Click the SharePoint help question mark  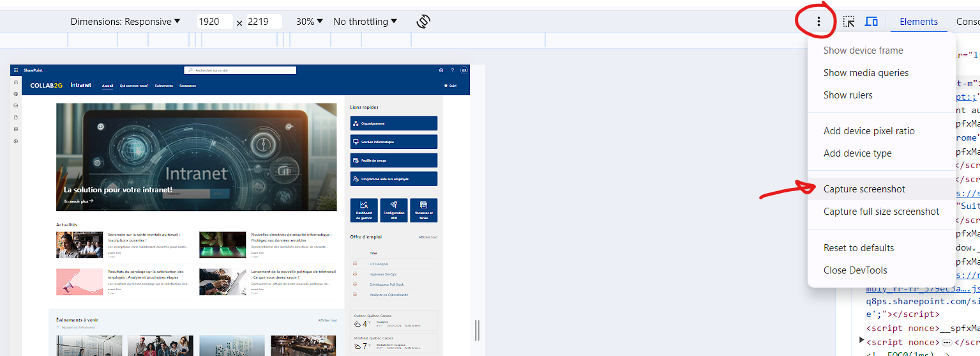click(x=453, y=70)
